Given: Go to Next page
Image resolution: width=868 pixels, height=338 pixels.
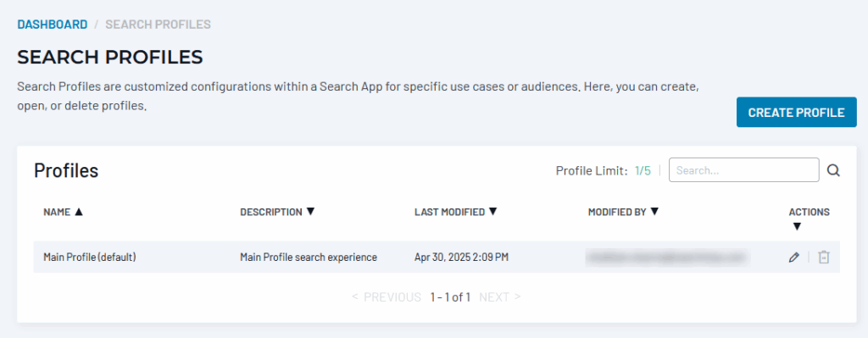Looking at the screenshot, I should [x=500, y=297].
